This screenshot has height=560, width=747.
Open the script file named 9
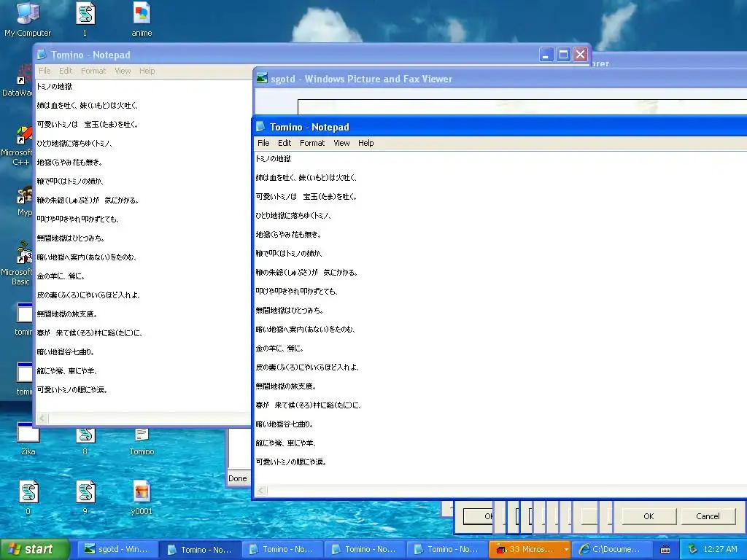click(85, 497)
